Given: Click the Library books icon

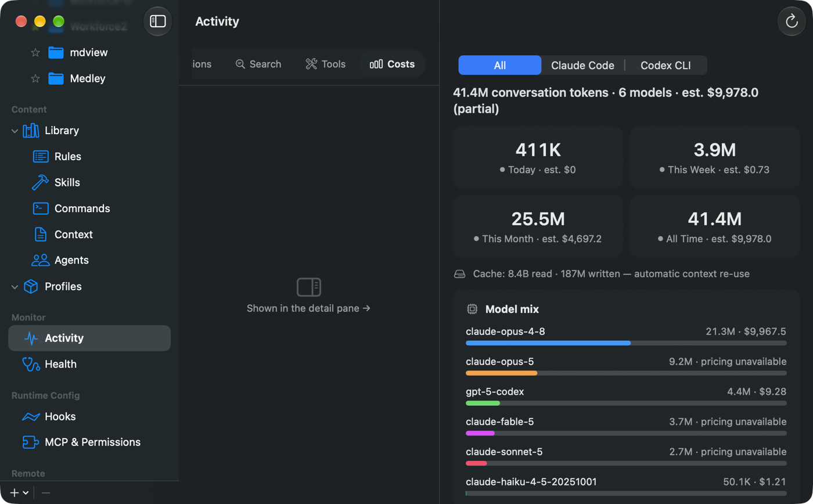Looking at the screenshot, I should [x=31, y=131].
